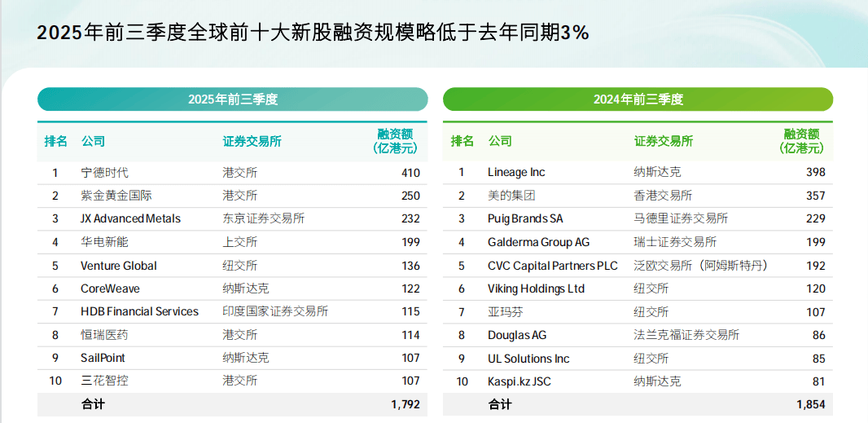Viewport: 868px width, 423px height.
Task: Click Lineage Inc in 2024 table
Action: tap(516, 173)
